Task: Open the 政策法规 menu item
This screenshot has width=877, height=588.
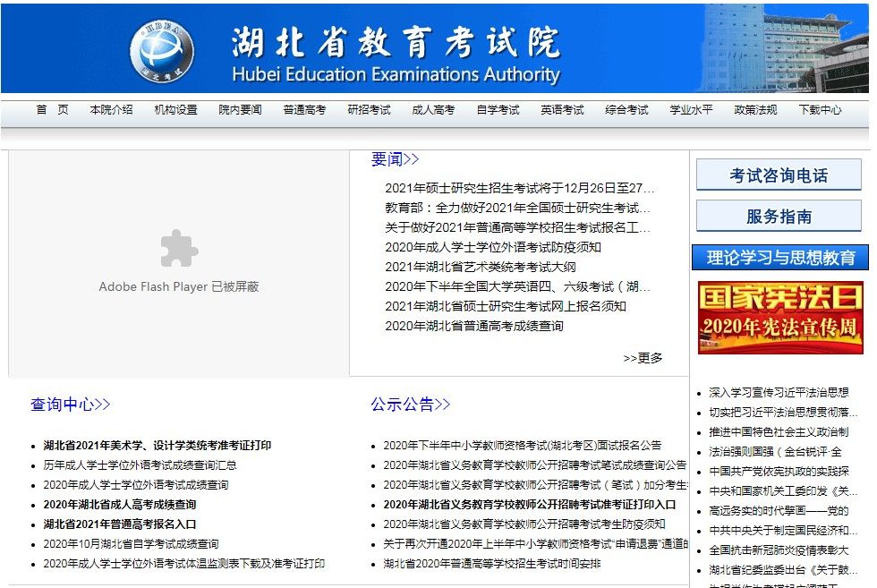Action: (755, 110)
